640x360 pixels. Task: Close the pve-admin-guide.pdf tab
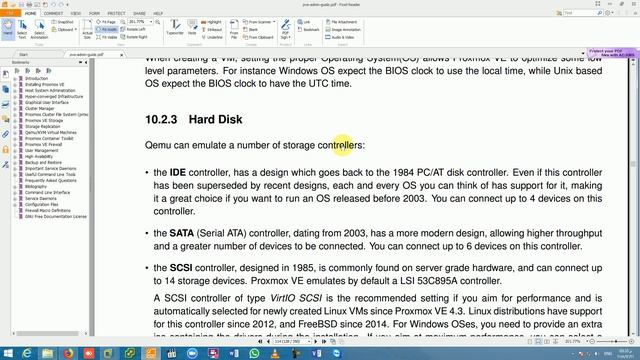pyautogui.click(x=121, y=55)
